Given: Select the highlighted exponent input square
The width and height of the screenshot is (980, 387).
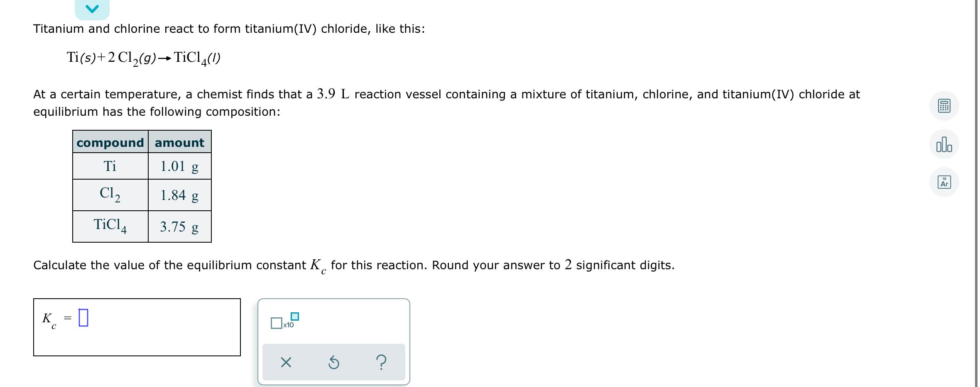Looking at the screenshot, I should pos(294,316).
